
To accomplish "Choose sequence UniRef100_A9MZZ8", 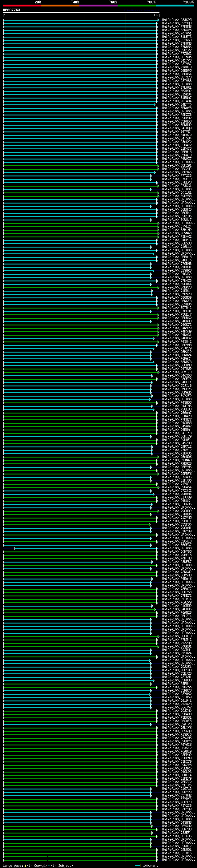I will 177,115.
